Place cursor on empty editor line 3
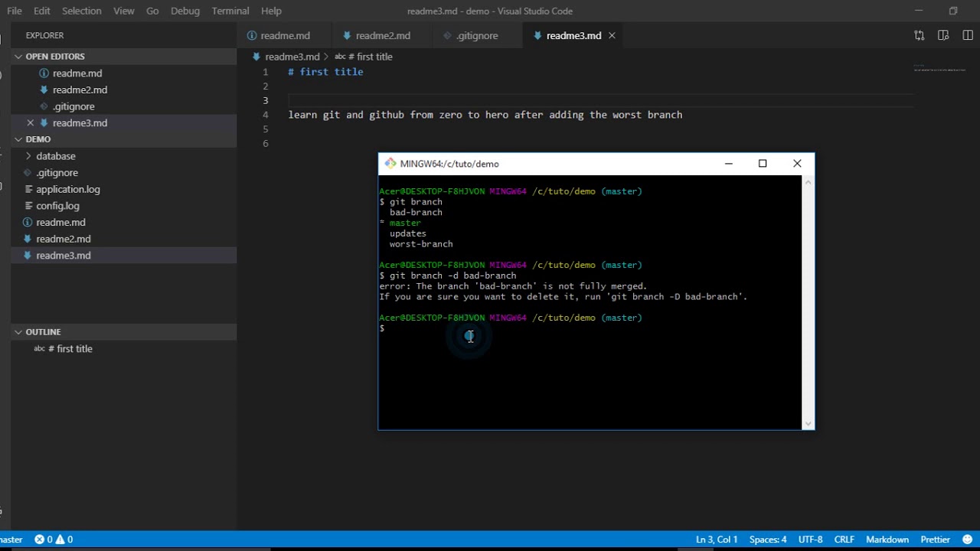Screen dimensions: 980x551 tap(601, 101)
